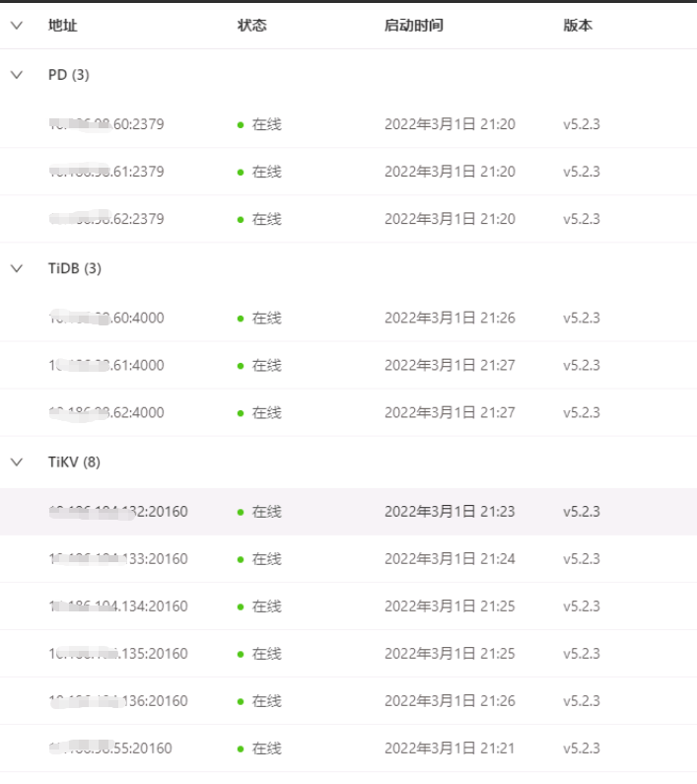
Task: Click green status dot for TiKV node 55:20160
Action: click(x=241, y=748)
